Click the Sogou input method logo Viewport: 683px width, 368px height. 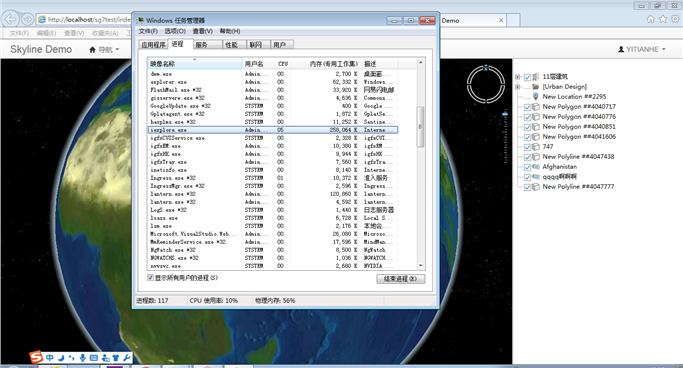[36, 358]
